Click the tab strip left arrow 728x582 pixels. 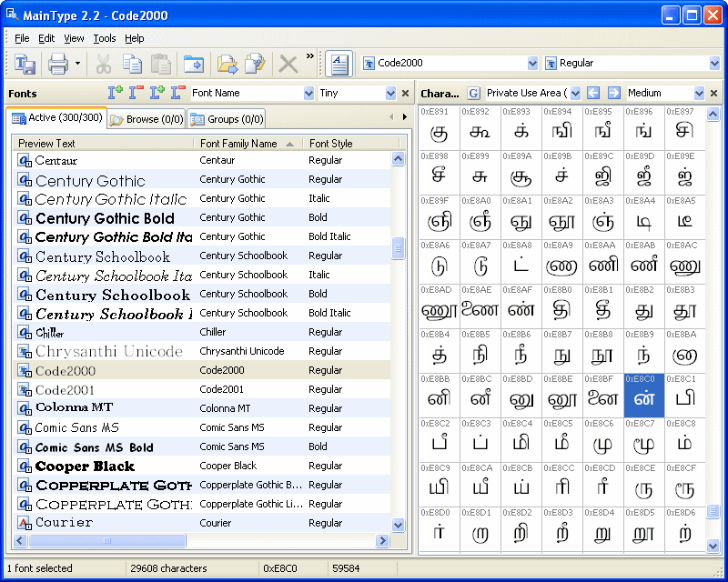[391, 117]
